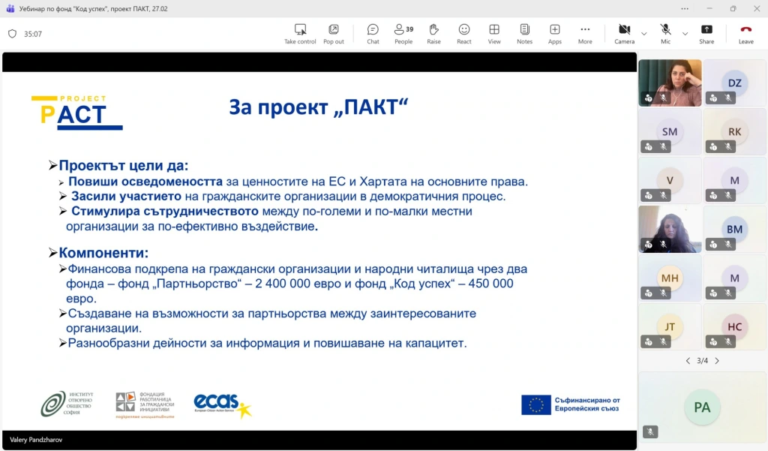The height and width of the screenshot is (451, 768).
Task: Select participant tile V
Action: pos(670,180)
